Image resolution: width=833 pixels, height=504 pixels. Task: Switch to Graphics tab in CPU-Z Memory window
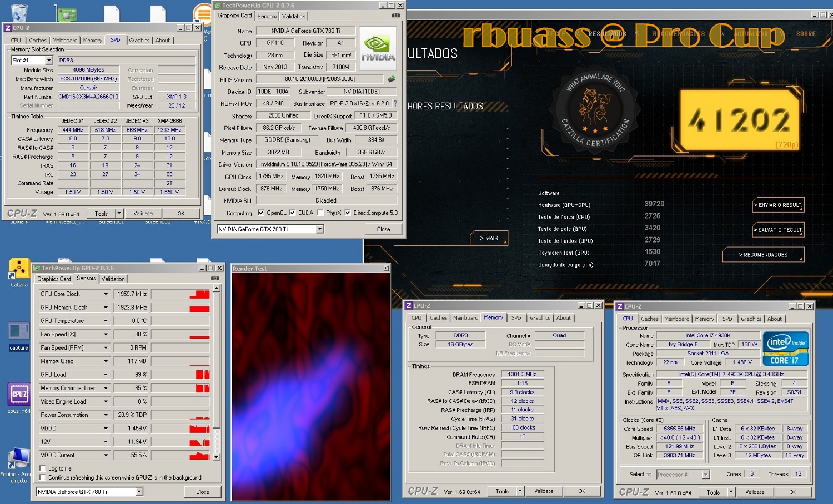[x=540, y=318]
